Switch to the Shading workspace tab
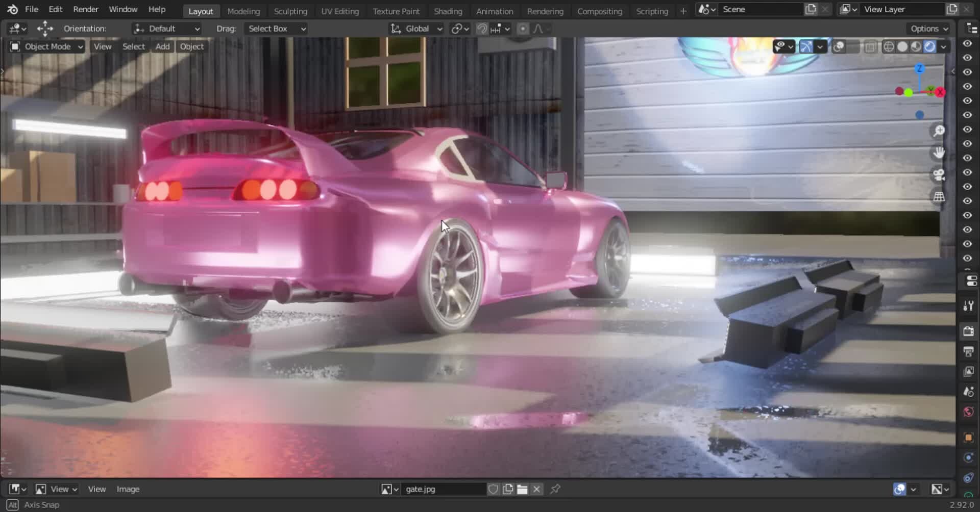The image size is (980, 512). pos(448,11)
